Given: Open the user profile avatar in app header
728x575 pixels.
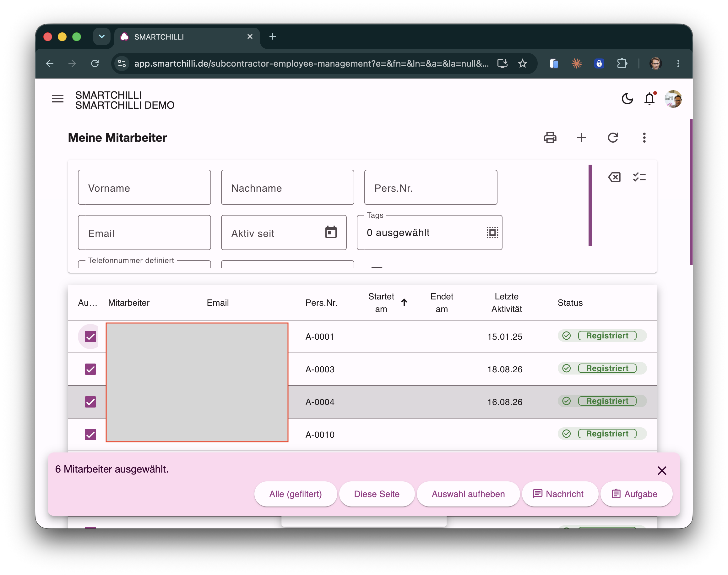Looking at the screenshot, I should [x=673, y=99].
